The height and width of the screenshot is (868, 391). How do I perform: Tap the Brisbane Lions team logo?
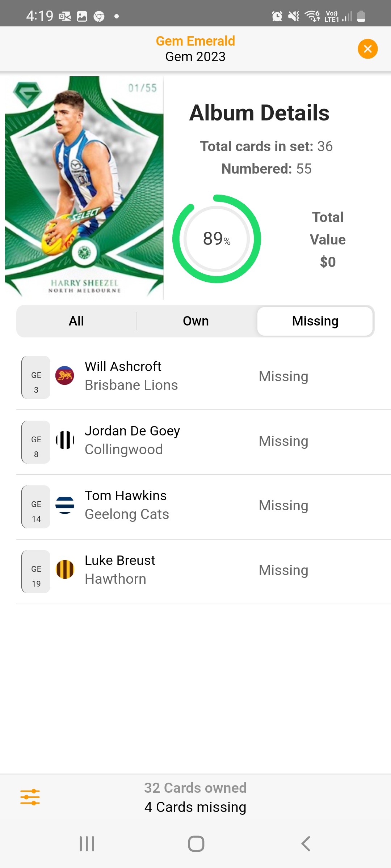coord(65,375)
